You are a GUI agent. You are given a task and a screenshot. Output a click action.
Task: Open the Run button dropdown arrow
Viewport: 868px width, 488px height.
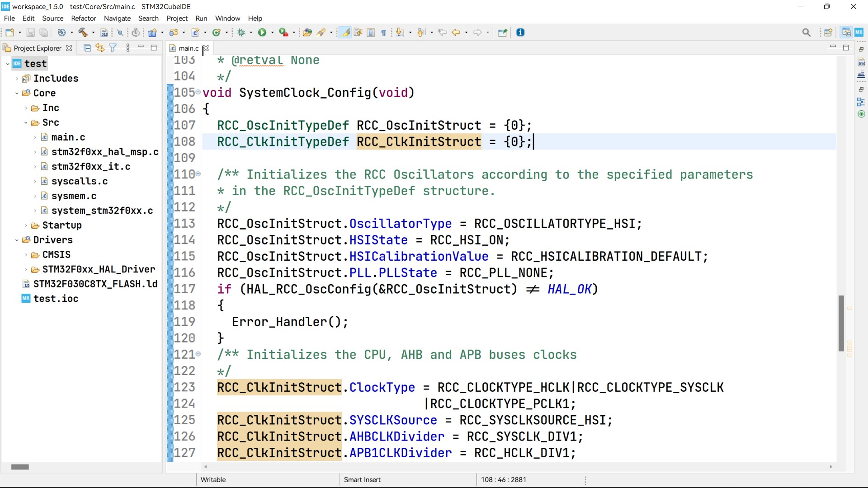[272, 33]
